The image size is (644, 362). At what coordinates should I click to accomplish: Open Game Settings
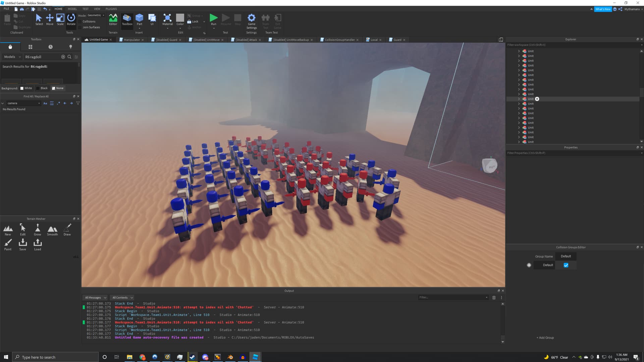coord(252,21)
